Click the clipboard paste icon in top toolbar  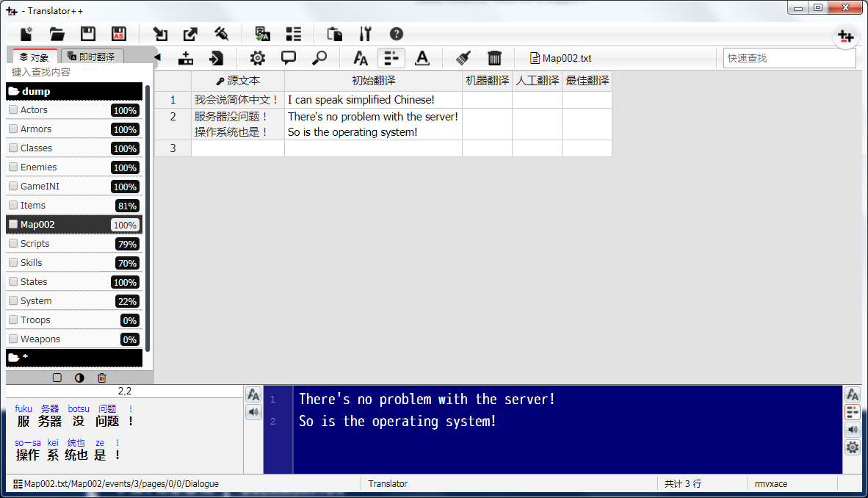pos(334,34)
